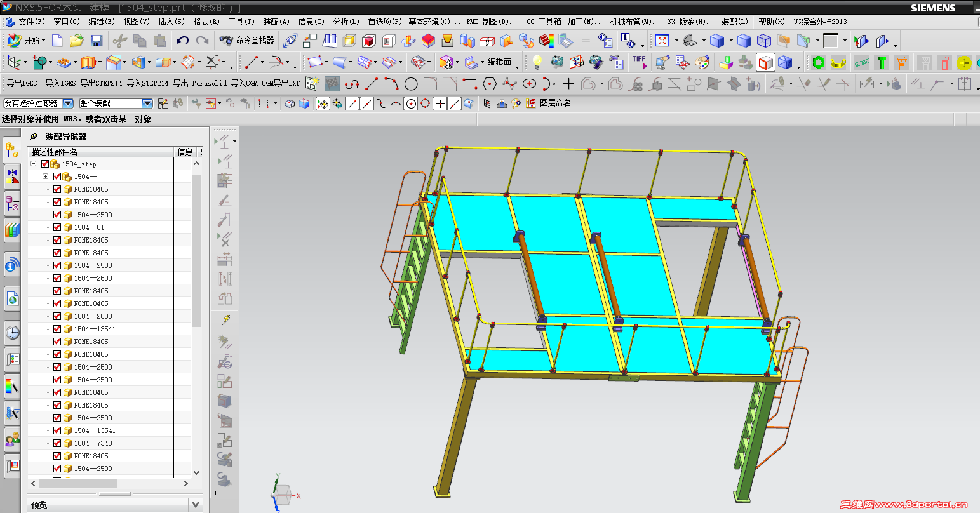Click the New file icon

(57, 41)
